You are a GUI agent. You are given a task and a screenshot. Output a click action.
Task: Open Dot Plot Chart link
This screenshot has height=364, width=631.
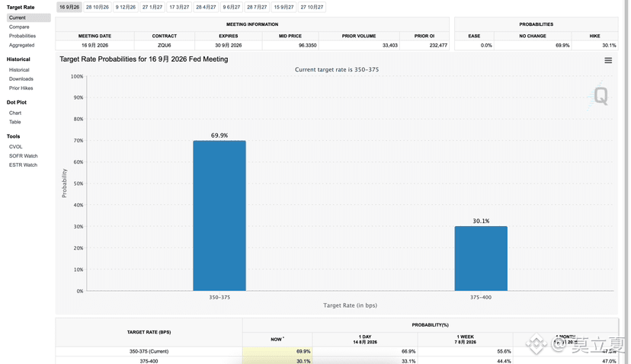click(15, 113)
